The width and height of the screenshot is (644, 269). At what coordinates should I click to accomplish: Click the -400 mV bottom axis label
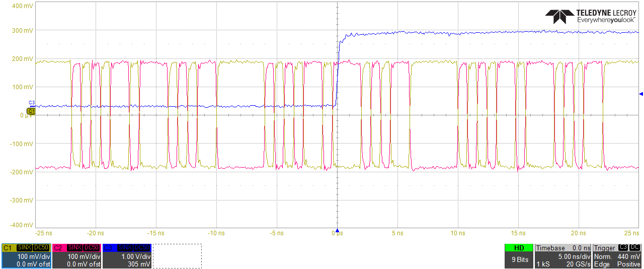point(21,225)
